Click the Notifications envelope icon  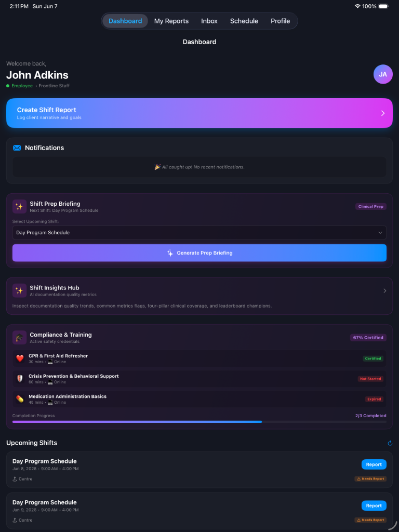click(x=17, y=148)
